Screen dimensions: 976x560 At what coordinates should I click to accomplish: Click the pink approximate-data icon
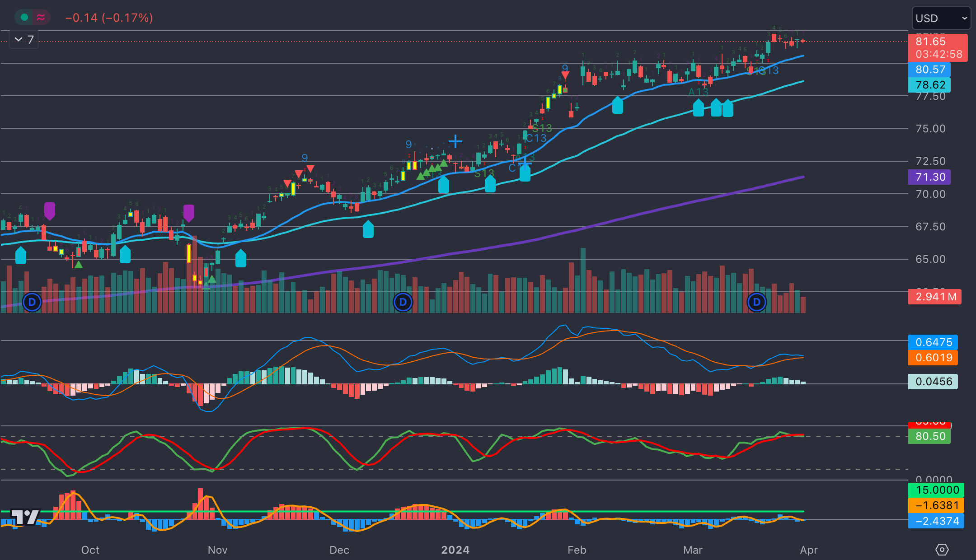(x=41, y=17)
